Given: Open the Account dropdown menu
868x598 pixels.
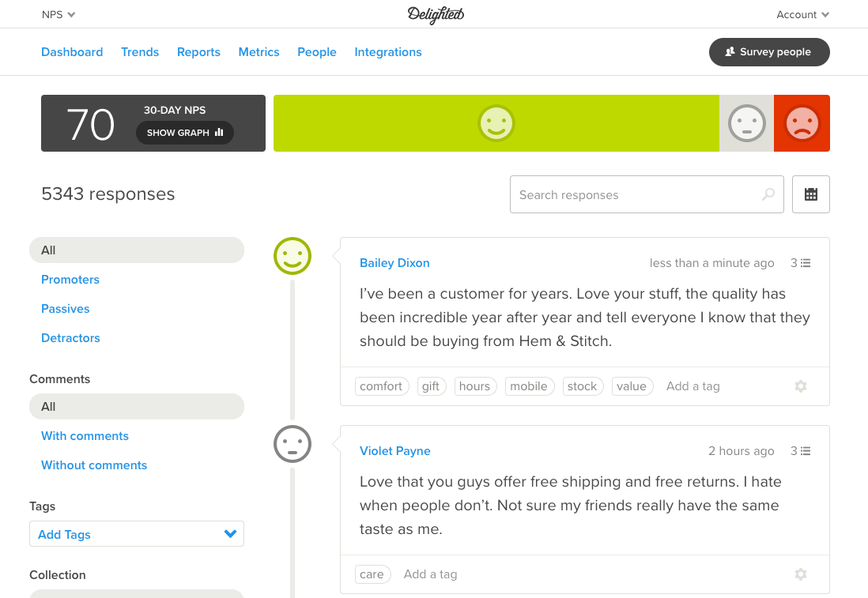Looking at the screenshot, I should 802,14.
